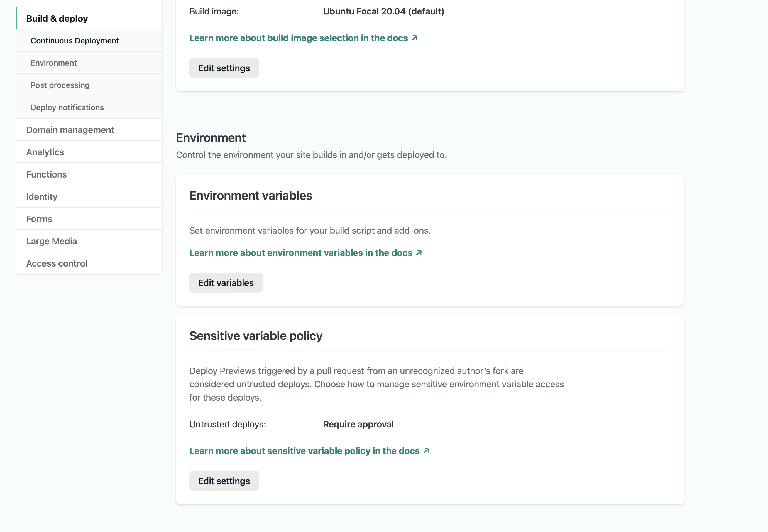View Deploy notifications settings

click(x=67, y=107)
